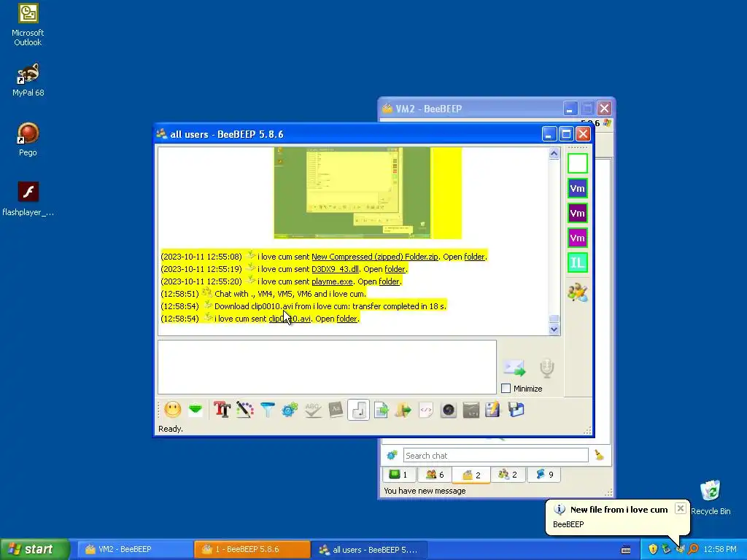Click the group members icon below avatars
This screenshot has width=747, height=560.
pyautogui.click(x=578, y=292)
